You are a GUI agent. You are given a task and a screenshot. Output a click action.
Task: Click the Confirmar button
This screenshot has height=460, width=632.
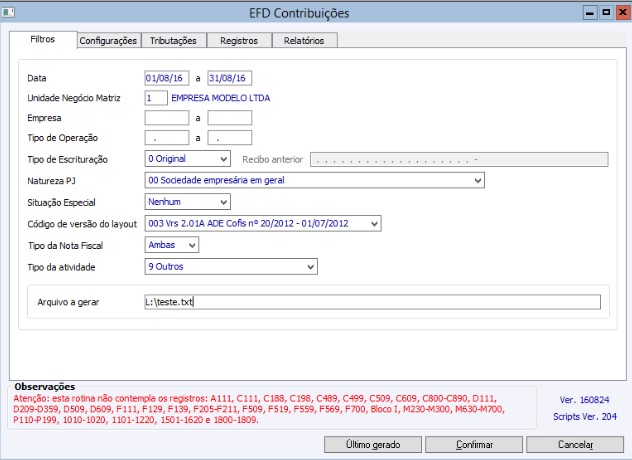tap(474, 445)
